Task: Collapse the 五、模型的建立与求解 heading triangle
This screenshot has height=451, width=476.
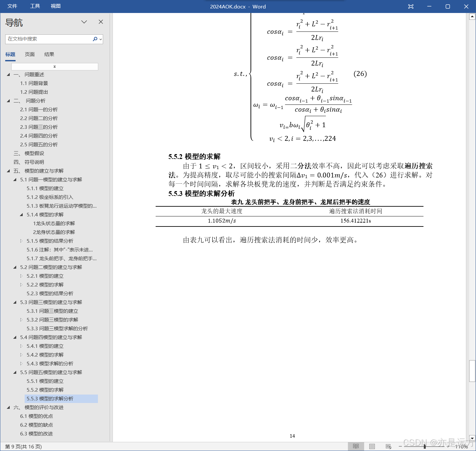Action: pyautogui.click(x=8, y=171)
